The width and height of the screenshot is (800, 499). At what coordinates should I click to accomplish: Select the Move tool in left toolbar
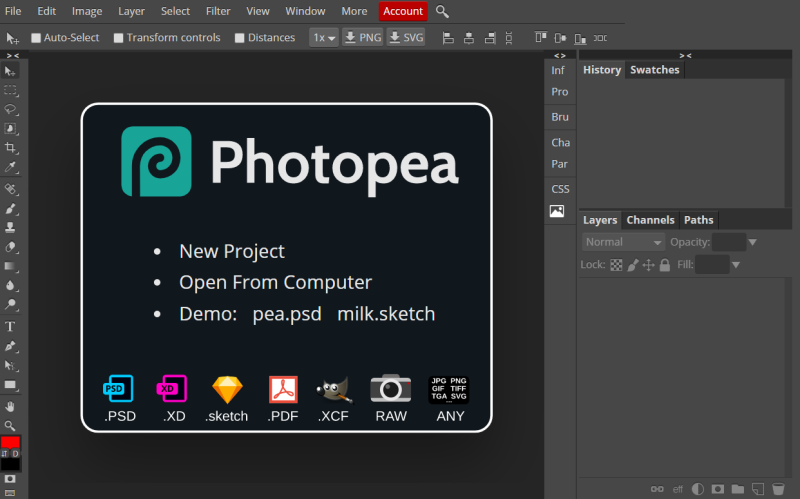coord(10,71)
